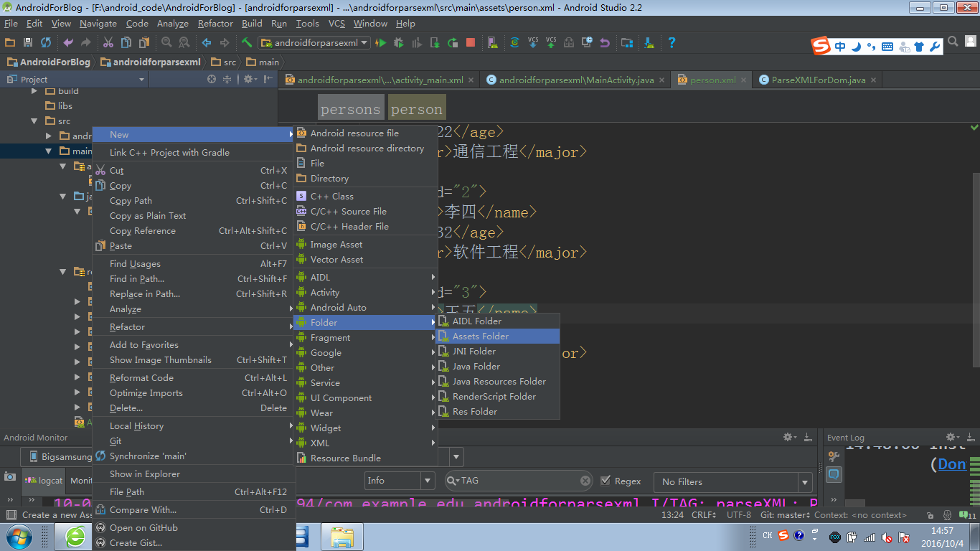This screenshot has height=551, width=980.
Task: Click the Don link in the Event Log
Action: coord(952,464)
